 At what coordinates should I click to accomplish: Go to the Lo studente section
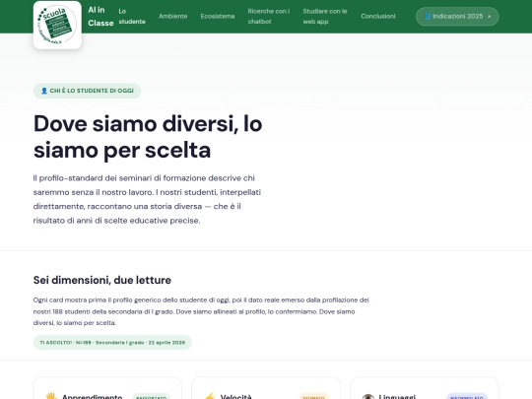click(x=132, y=17)
